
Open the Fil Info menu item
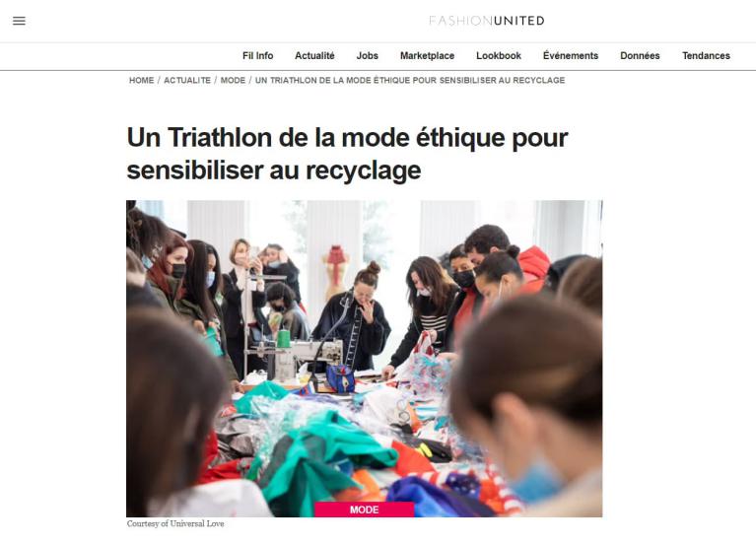(257, 55)
